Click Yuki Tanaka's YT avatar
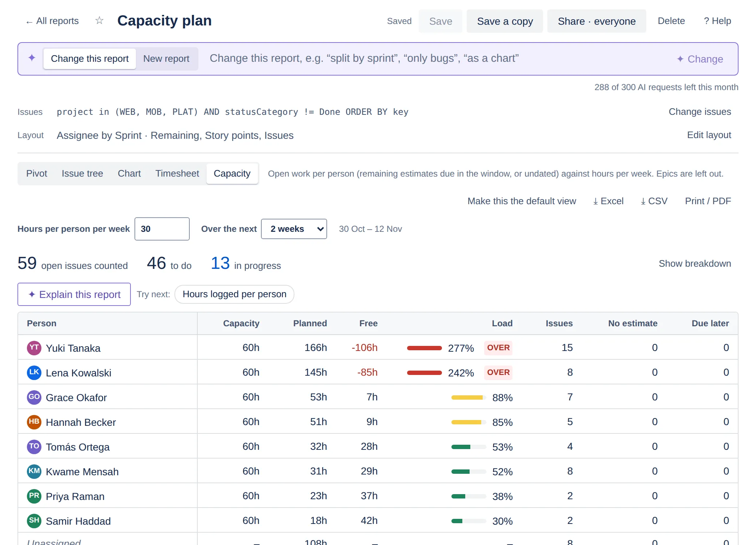The image size is (756, 545). tap(34, 348)
